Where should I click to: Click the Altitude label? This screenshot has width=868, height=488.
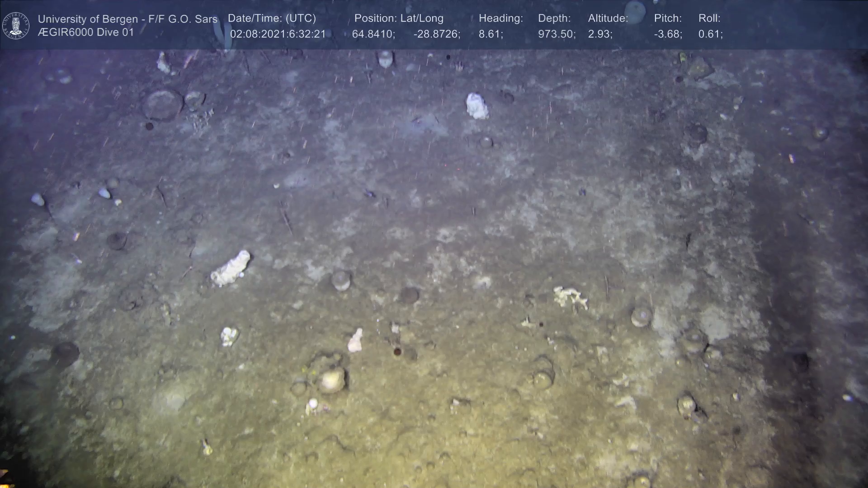coord(608,19)
